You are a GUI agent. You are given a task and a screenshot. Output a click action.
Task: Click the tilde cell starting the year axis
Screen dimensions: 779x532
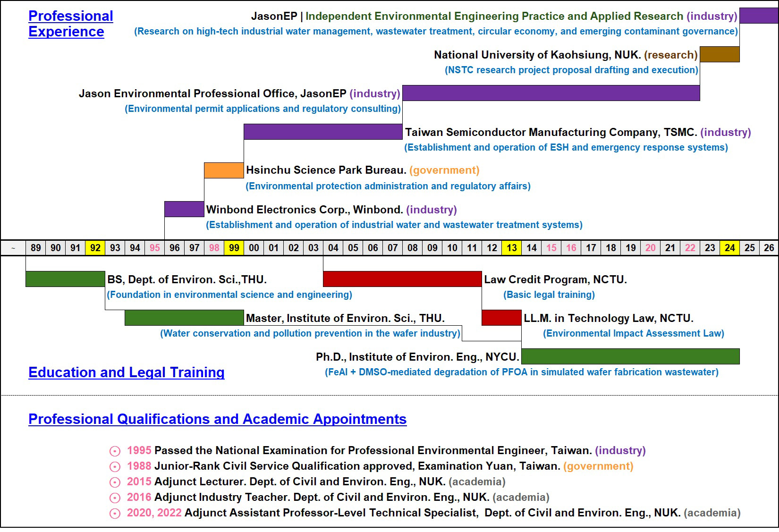pos(13,248)
